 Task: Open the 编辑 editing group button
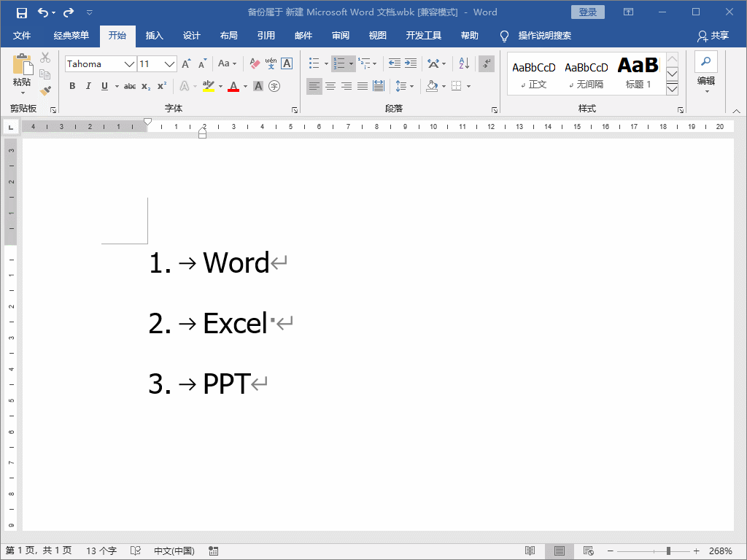(706, 72)
